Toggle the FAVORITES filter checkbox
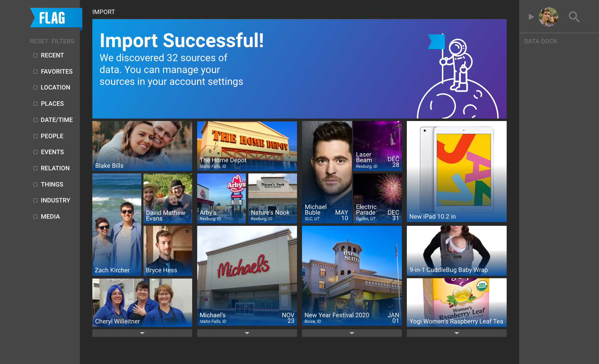The height and width of the screenshot is (364, 599). point(35,71)
